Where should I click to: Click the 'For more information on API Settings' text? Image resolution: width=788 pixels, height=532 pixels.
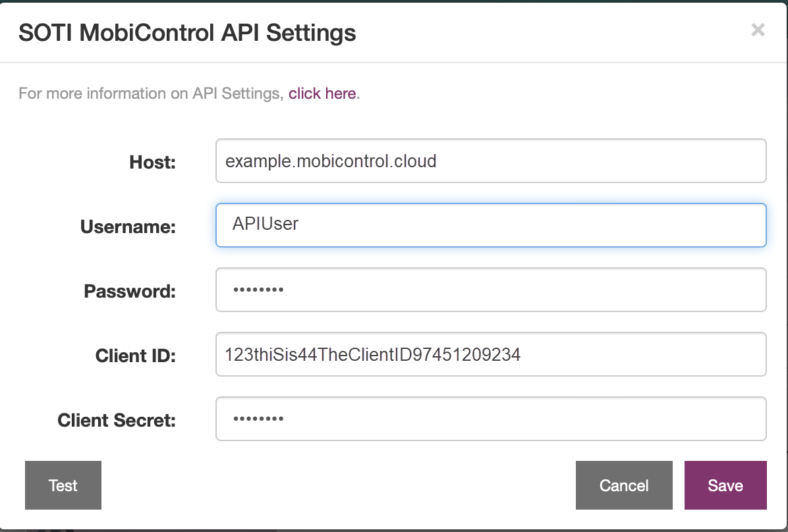pyautogui.click(x=151, y=93)
